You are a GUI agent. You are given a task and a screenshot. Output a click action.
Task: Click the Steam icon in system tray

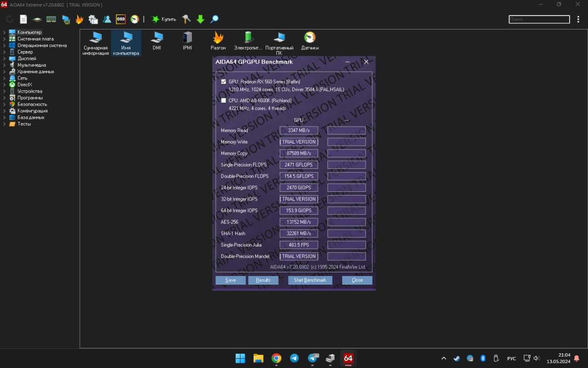[457, 358]
